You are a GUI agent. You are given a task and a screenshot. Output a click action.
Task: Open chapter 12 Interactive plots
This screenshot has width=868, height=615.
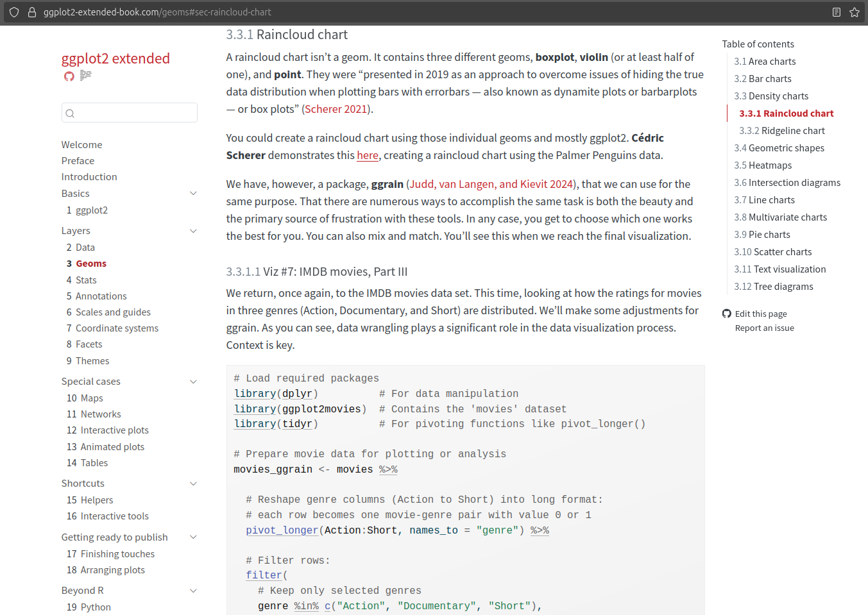pyautogui.click(x=108, y=430)
